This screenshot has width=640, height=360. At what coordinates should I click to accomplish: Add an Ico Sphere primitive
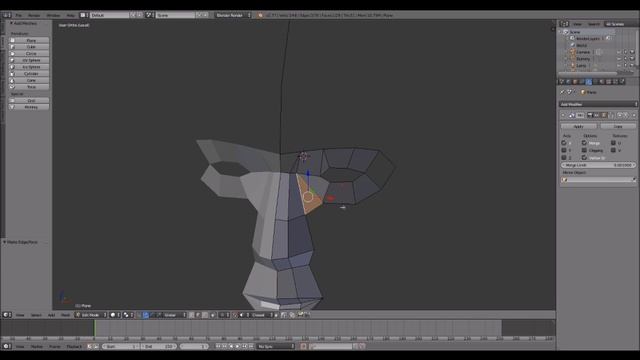click(29, 67)
